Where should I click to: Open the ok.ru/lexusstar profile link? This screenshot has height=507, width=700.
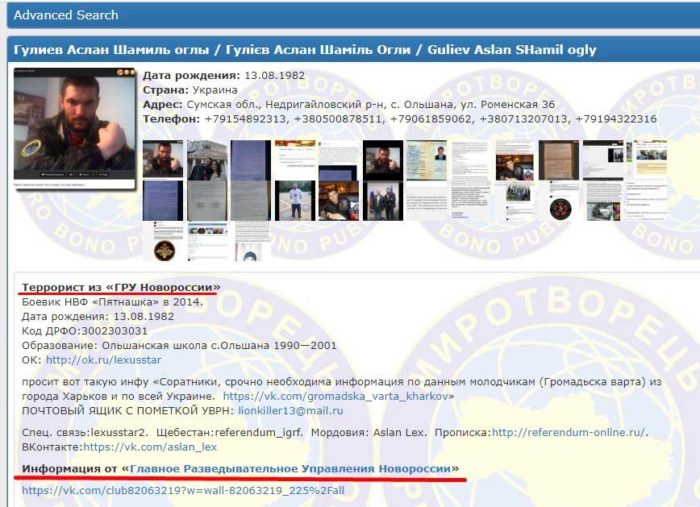(x=104, y=360)
